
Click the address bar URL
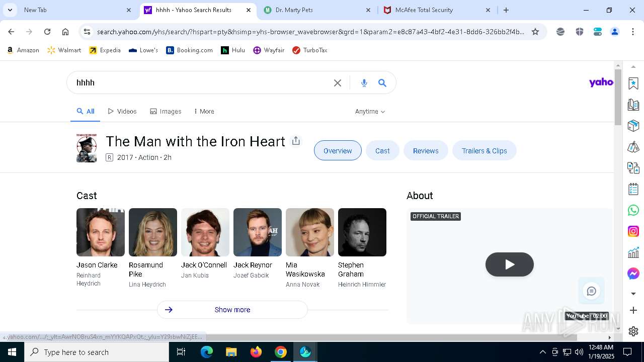(310, 32)
